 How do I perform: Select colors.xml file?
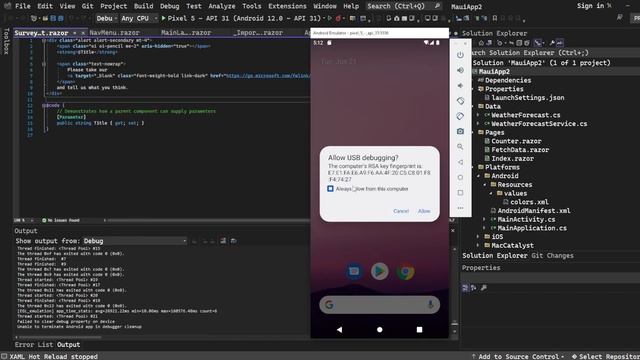tap(529, 202)
